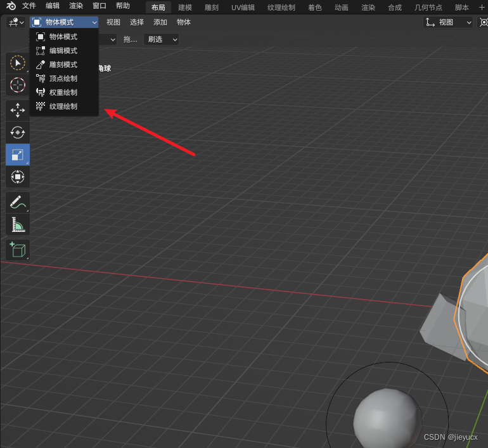Collapse the 物体模式 mode dropdown

click(64, 22)
